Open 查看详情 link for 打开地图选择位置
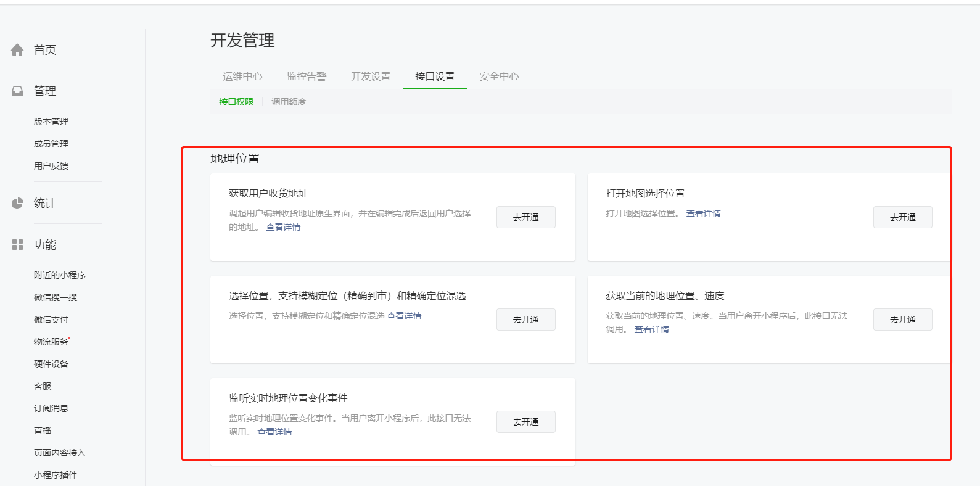 pyautogui.click(x=703, y=213)
